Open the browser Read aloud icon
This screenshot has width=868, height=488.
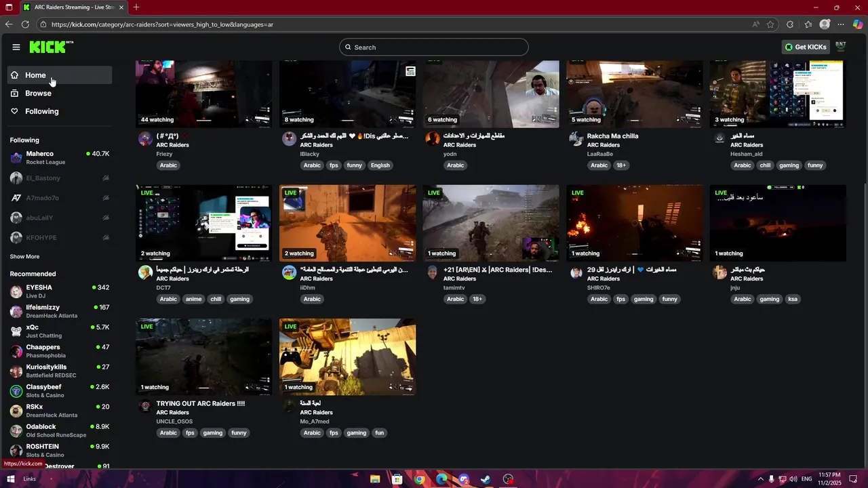click(x=755, y=24)
